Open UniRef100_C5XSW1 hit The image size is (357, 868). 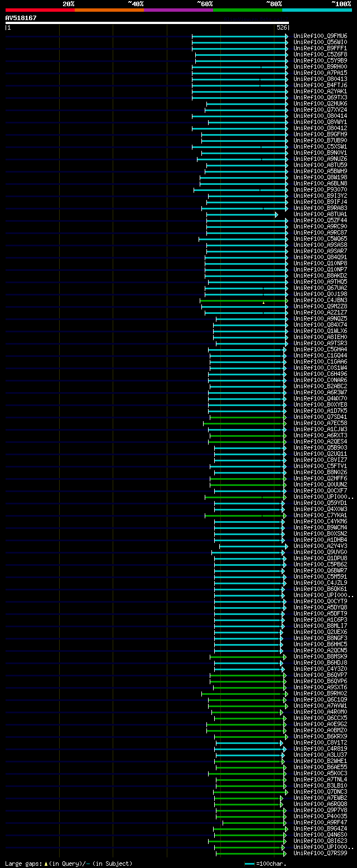320,147
